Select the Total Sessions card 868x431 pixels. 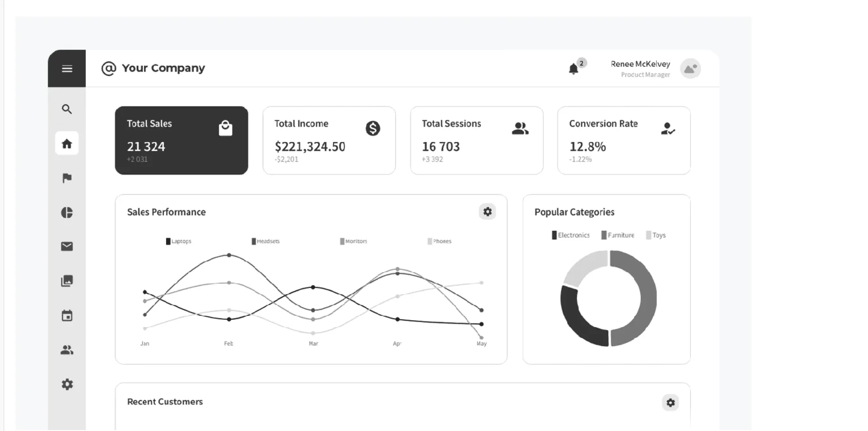tap(477, 141)
